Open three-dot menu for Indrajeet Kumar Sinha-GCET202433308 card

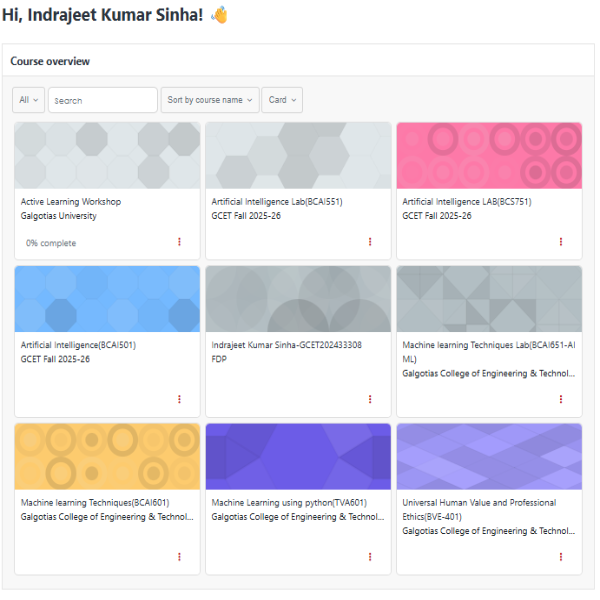click(370, 399)
